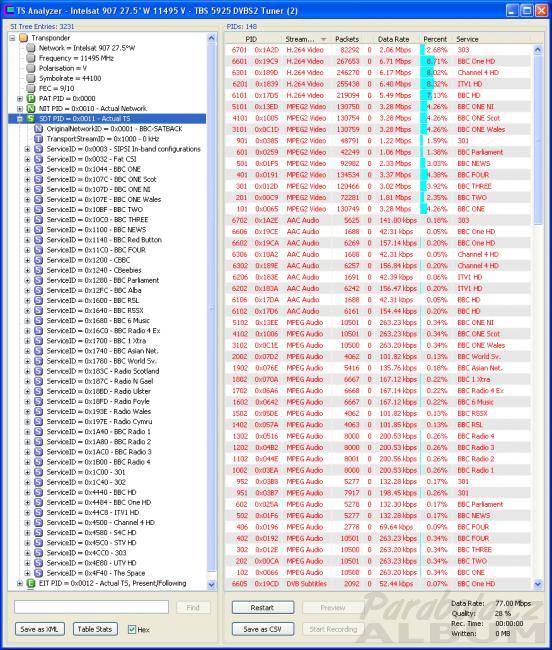
Task: Click the Frequency 11495 MHz item icon
Action: (x=31, y=58)
